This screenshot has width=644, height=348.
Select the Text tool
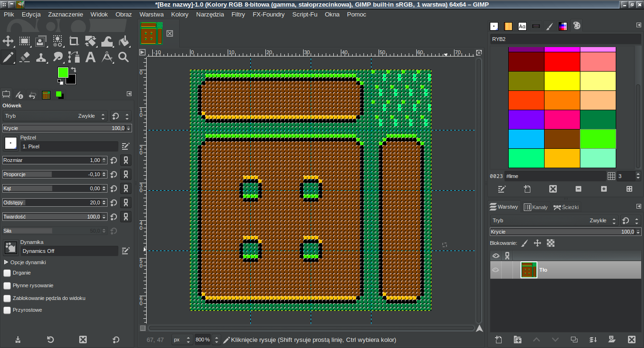tap(91, 57)
